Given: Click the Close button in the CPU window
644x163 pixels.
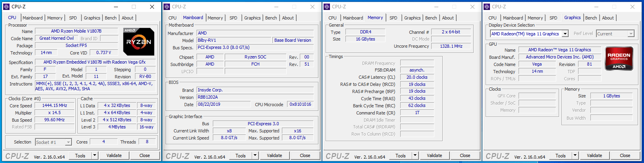Looking at the screenshot, I should (x=145, y=155).
